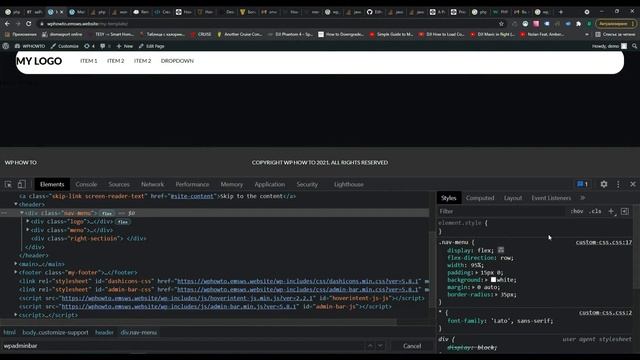Expand the padding shorthand value
Image resolution: width=640 pixels, height=360 pixels.
click(476, 272)
